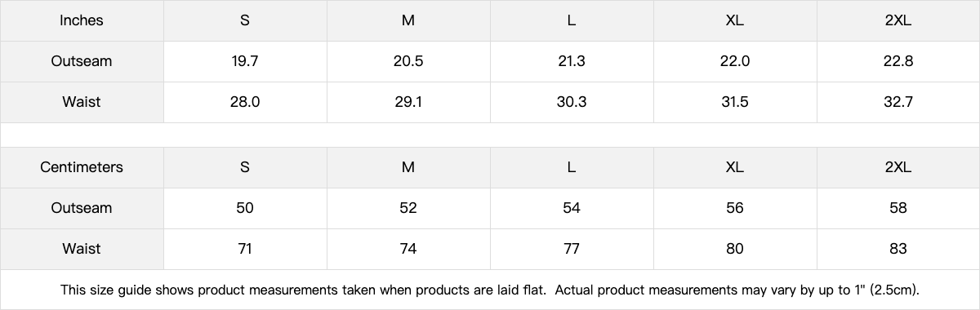Viewport: 980px width, 310px height.
Task: Click the 28.0 waist value
Action: [x=245, y=102]
